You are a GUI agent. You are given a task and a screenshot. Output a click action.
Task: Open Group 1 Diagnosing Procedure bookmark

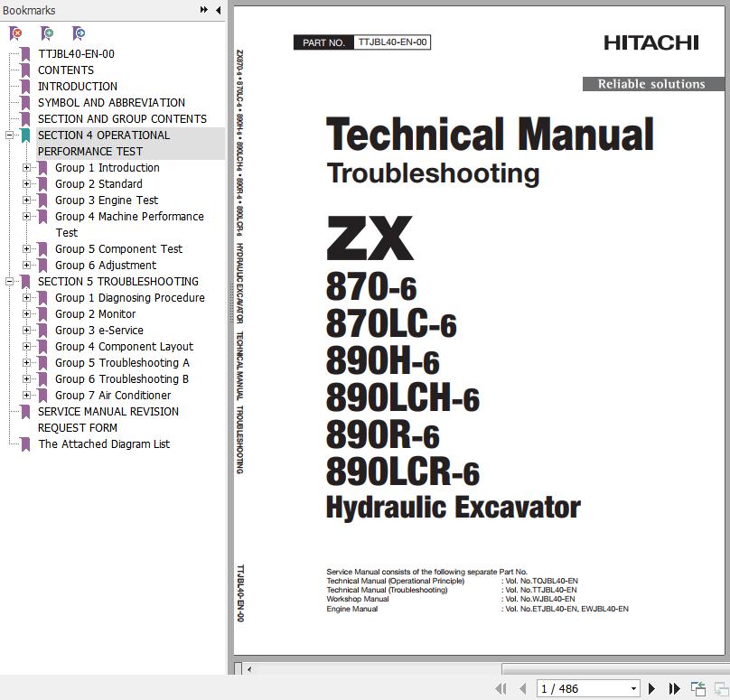tap(130, 298)
